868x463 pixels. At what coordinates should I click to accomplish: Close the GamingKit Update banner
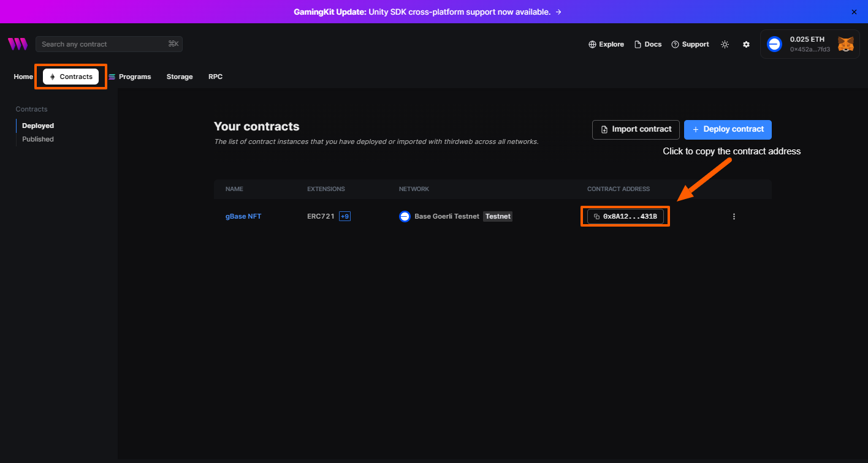click(854, 12)
